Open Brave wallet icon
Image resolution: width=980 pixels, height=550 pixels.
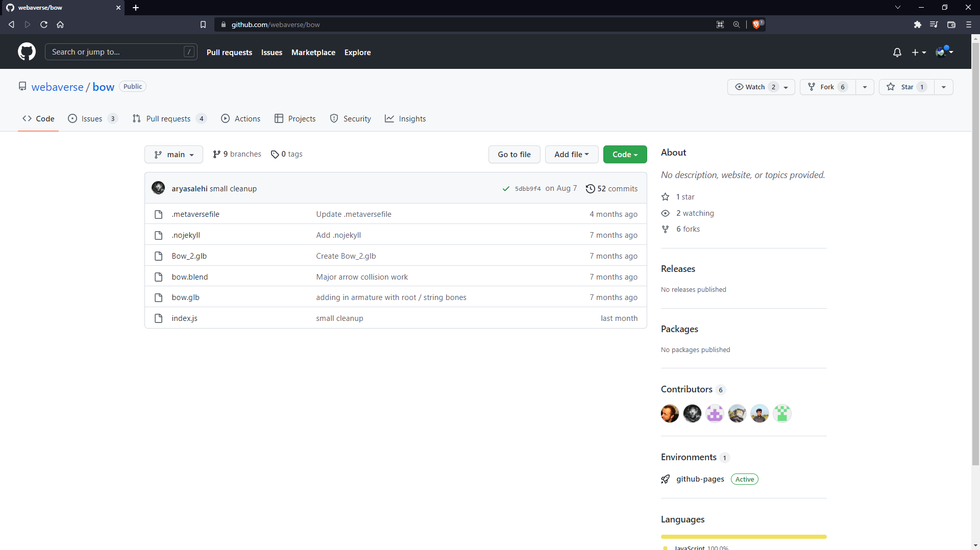pos(951,24)
